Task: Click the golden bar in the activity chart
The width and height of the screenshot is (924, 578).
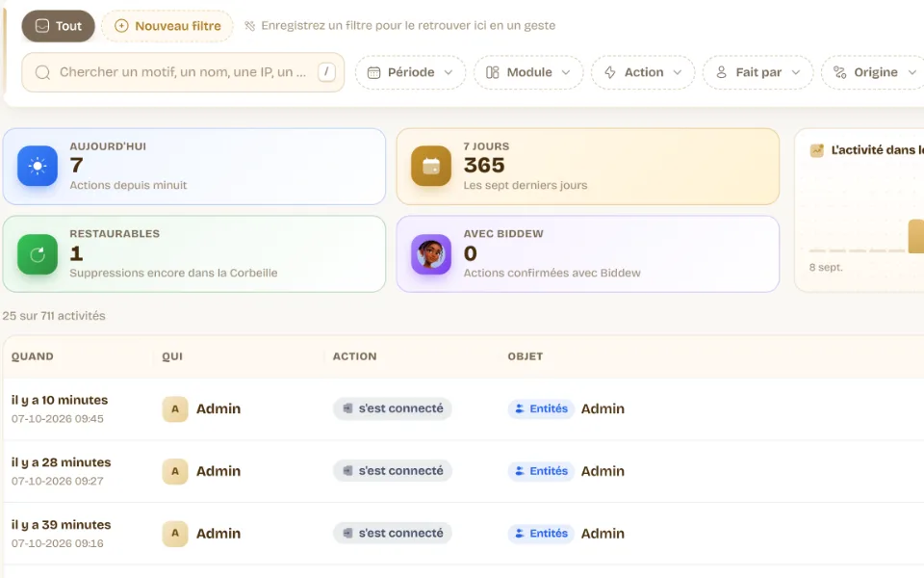Action: pyautogui.click(x=916, y=236)
